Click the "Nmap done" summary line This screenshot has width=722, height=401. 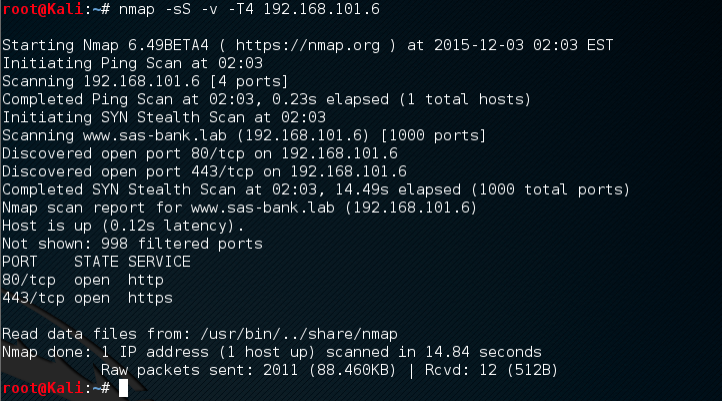tap(270, 351)
